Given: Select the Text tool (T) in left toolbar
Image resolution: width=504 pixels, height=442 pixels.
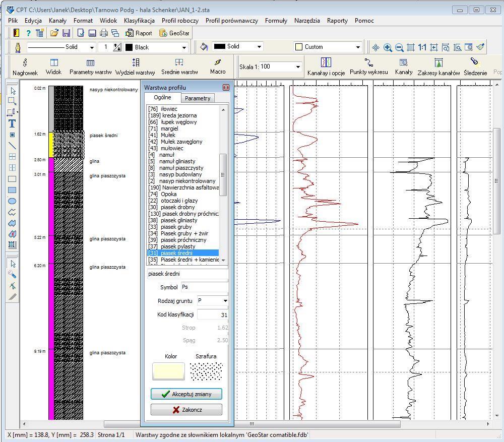Looking at the screenshot, I should 12,123.
